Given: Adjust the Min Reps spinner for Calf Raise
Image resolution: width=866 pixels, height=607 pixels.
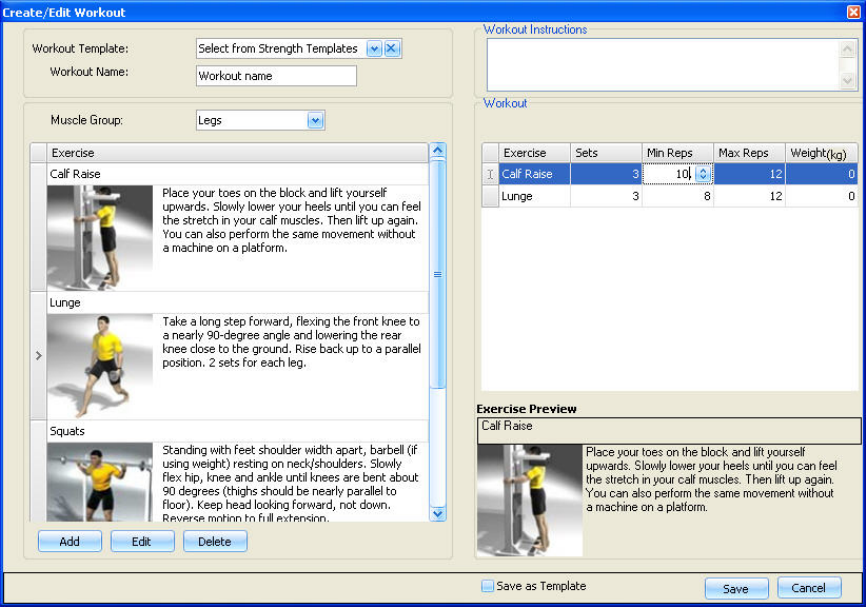Looking at the screenshot, I should (703, 174).
